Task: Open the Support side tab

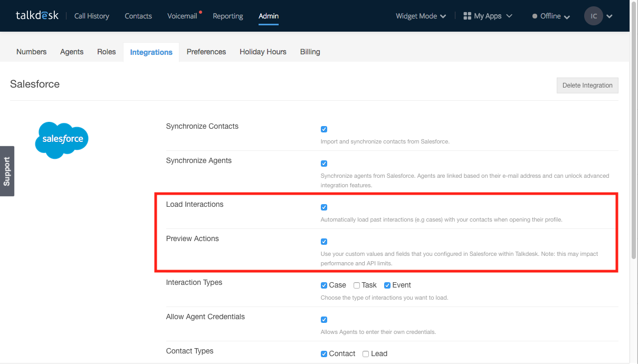Action: pyautogui.click(x=7, y=171)
